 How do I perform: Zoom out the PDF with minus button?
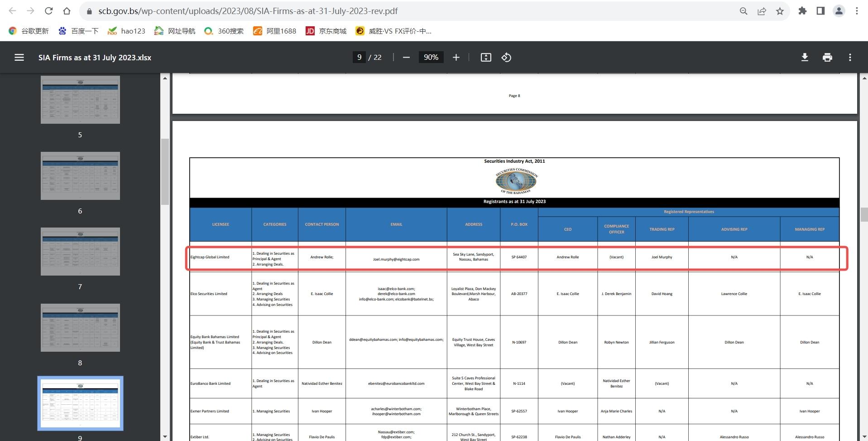click(406, 57)
